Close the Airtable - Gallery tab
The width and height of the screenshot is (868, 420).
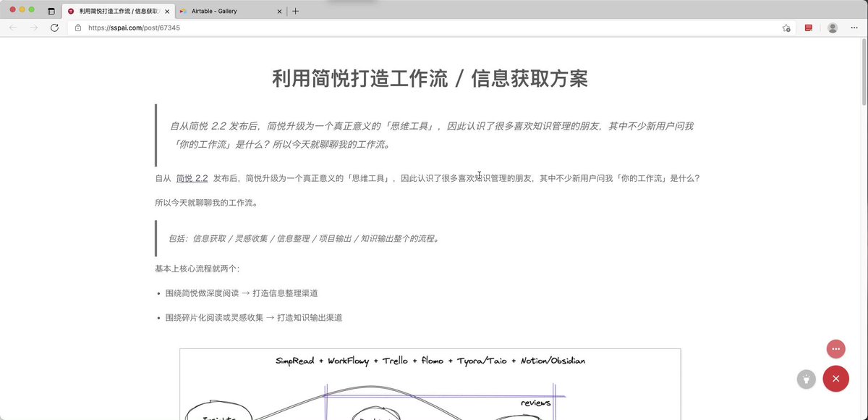pyautogui.click(x=278, y=12)
